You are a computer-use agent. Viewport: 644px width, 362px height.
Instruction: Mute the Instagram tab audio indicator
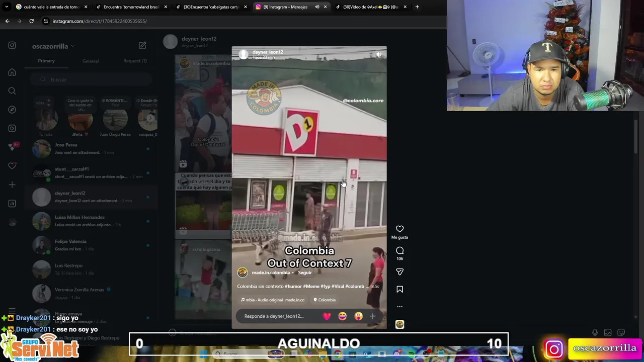pos(317,7)
